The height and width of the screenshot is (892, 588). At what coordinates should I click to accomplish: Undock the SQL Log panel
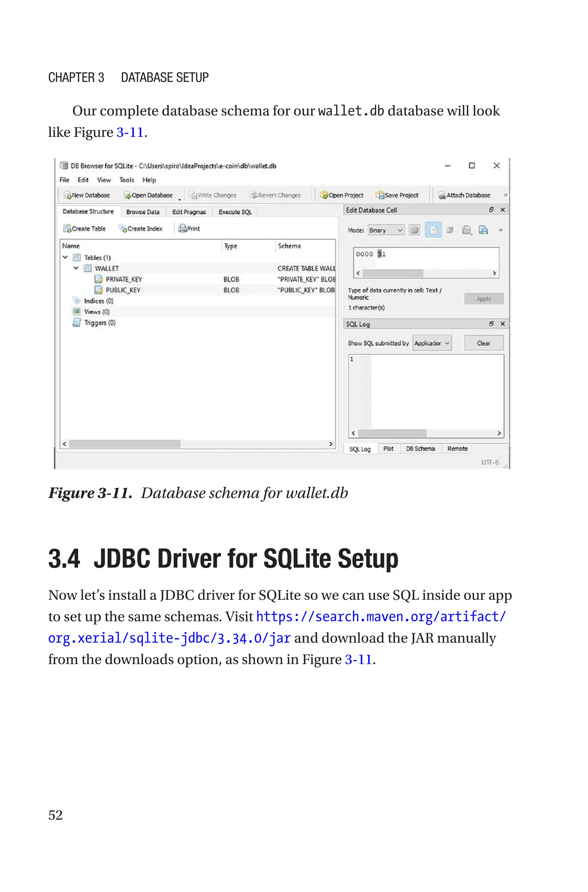[491, 323]
